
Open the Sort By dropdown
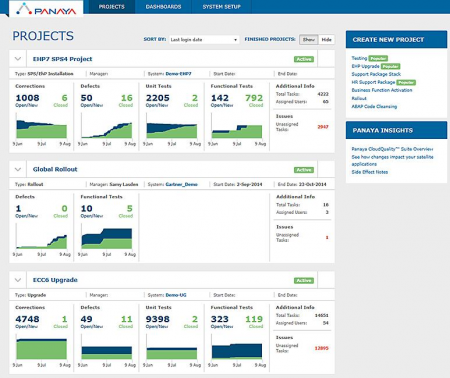pos(204,40)
